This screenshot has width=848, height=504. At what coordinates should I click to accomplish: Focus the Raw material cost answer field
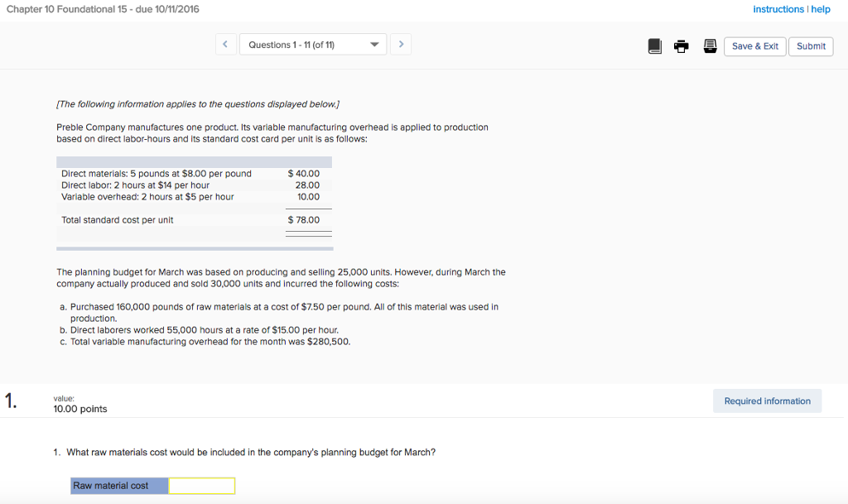pos(201,486)
